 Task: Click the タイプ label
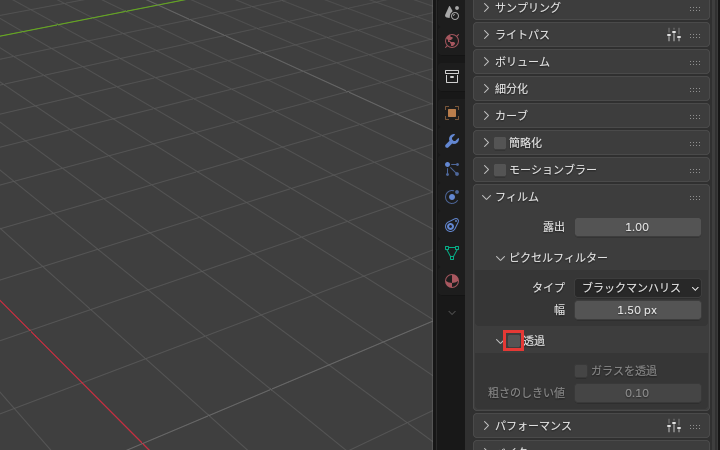[548, 287]
